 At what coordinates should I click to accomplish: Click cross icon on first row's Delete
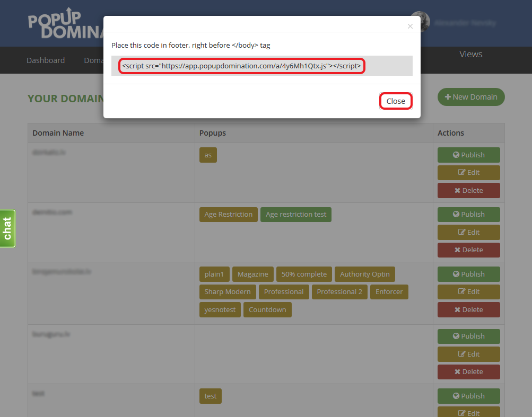457,191
